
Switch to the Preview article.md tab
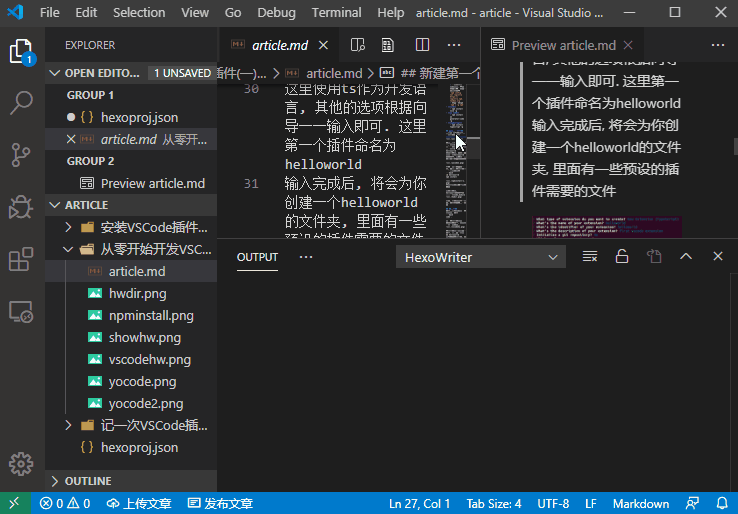click(x=563, y=45)
